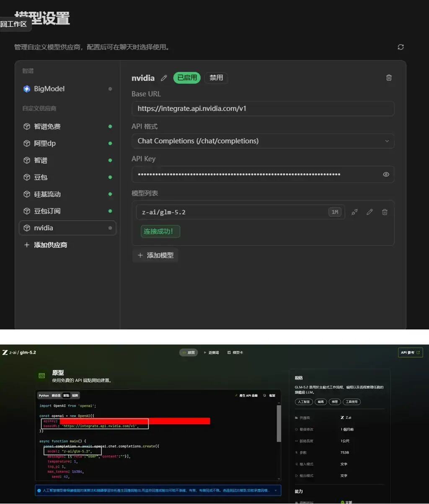Click the cube icon beside 阿里dp

coord(27,143)
